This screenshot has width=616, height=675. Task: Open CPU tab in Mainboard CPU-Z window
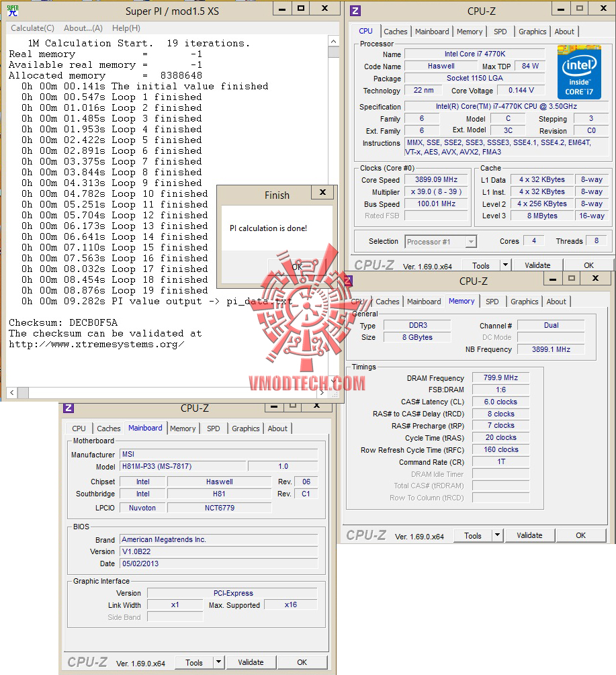click(79, 429)
